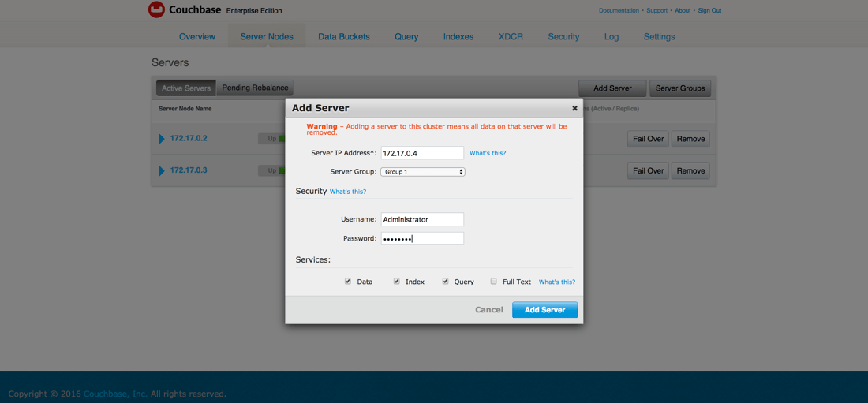The height and width of the screenshot is (403, 868).
Task: Select the Server Nodes tab
Action: click(x=267, y=37)
